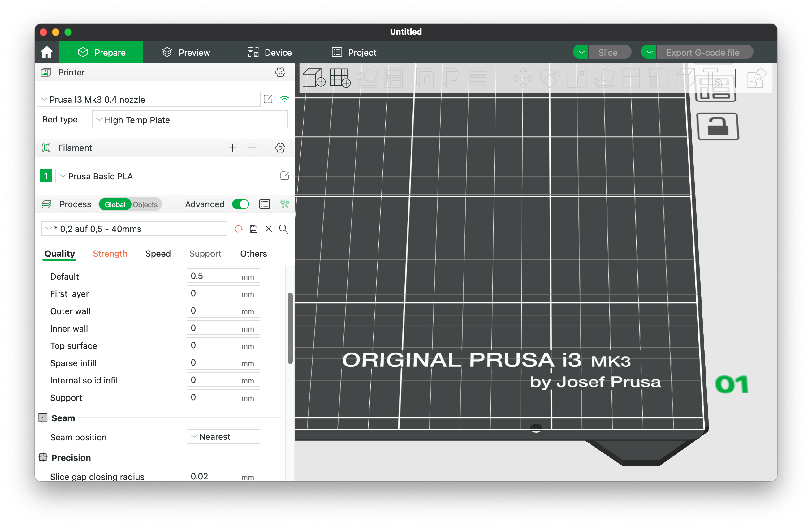Click the Slice button
This screenshot has height=527, width=812.
(610, 52)
